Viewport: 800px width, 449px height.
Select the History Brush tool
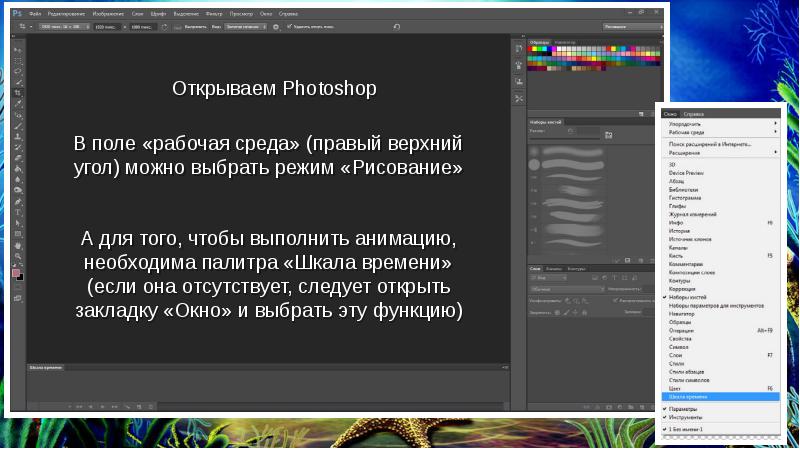(x=18, y=147)
